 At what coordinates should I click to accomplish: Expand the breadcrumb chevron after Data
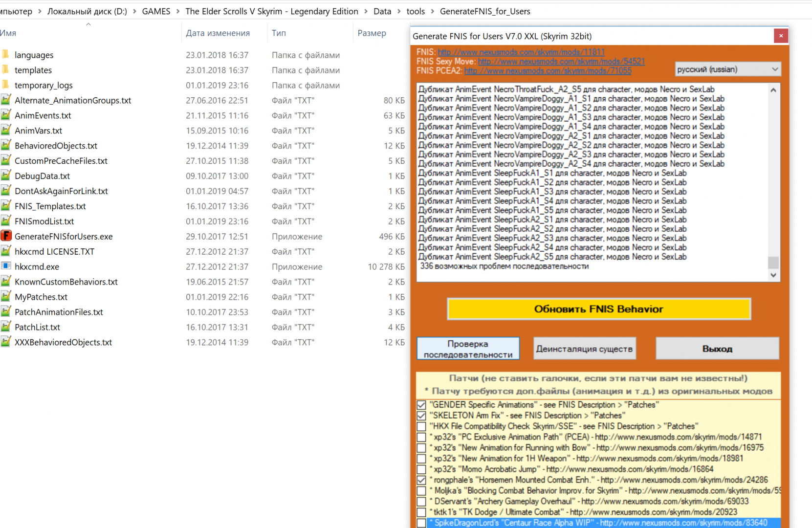(x=399, y=11)
